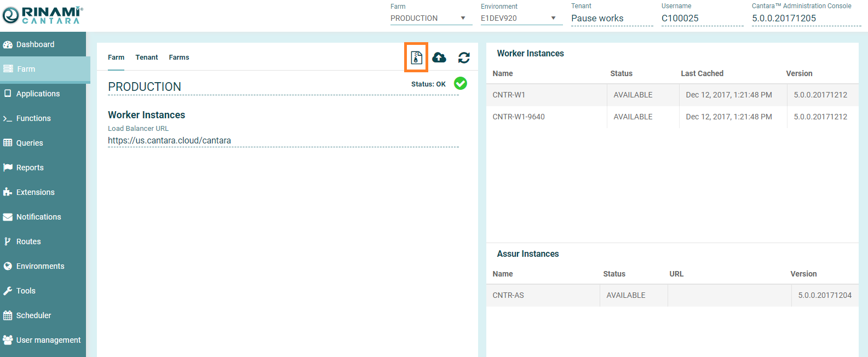Expand the Environment E1DEV920 dropdown
Image resolution: width=868 pixels, height=357 pixels.
521,18
